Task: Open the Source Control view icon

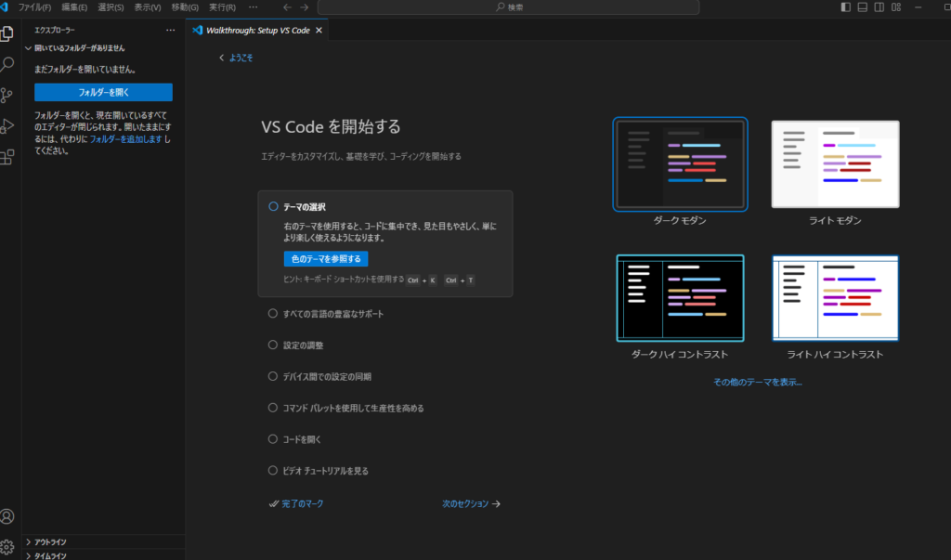Action: click(7, 95)
